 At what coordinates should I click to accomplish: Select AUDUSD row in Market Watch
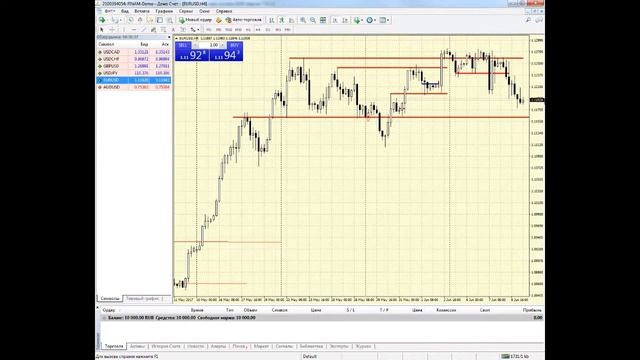133,87
